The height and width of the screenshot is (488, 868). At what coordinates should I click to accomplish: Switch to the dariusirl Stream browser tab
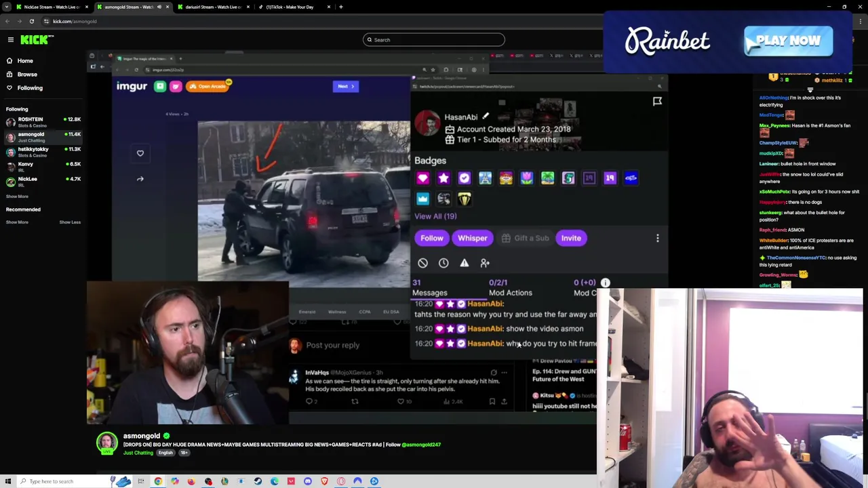214,7
